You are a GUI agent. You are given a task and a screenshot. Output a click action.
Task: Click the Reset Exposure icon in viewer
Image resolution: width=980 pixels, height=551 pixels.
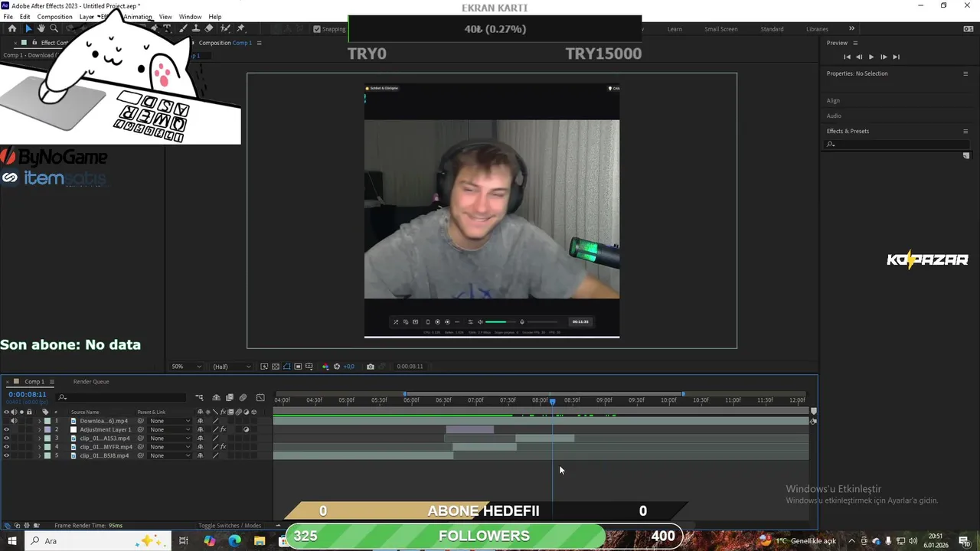(x=337, y=367)
